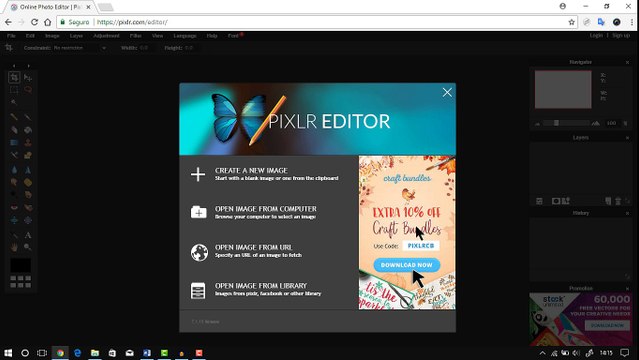
Task: Select the Pencil tool
Action: coord(14,117)
